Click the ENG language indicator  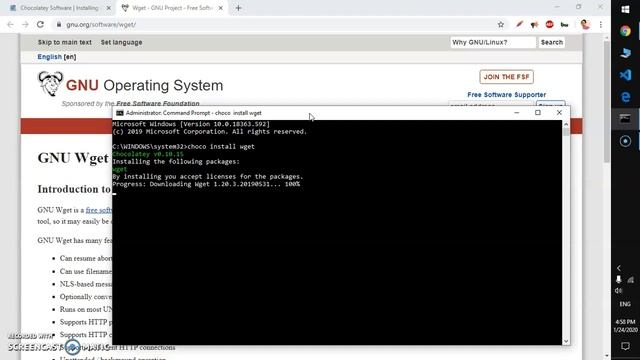pos(625,304)
